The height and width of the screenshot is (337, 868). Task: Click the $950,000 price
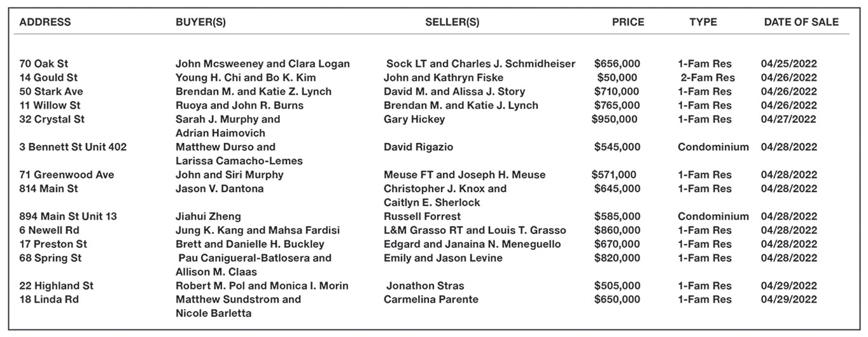tap(616, 119)
